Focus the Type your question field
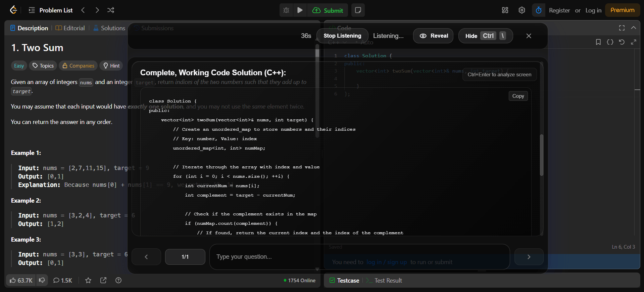Screen dimensions: 644x292 click(360, 257)
